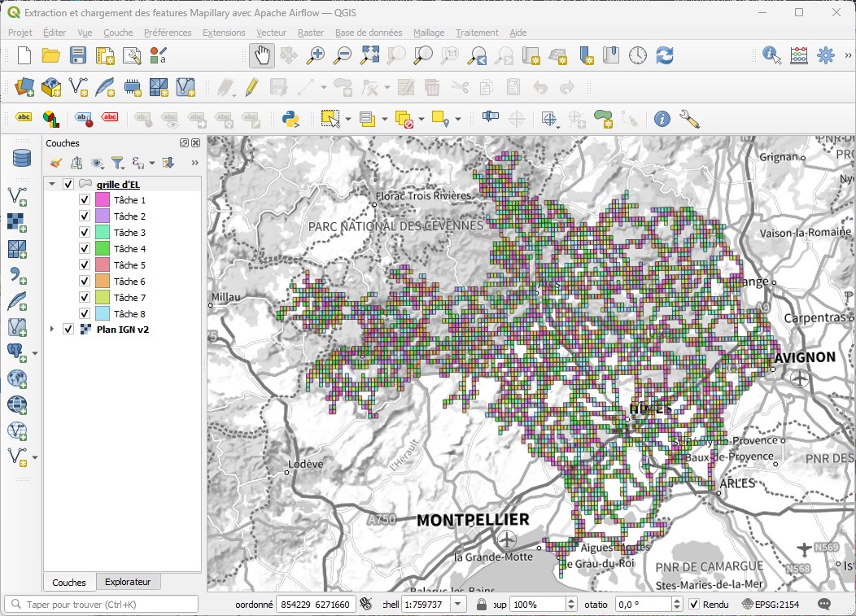856x616 pixels.
Task: Open the DB Manager database icon in sidebar
Action: (x=22, y=159)
